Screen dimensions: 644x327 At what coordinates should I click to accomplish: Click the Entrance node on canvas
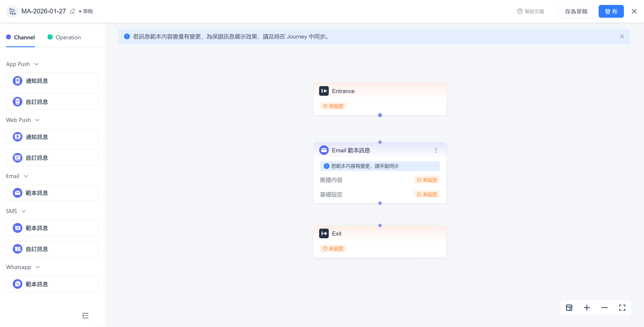click(379, 98)
